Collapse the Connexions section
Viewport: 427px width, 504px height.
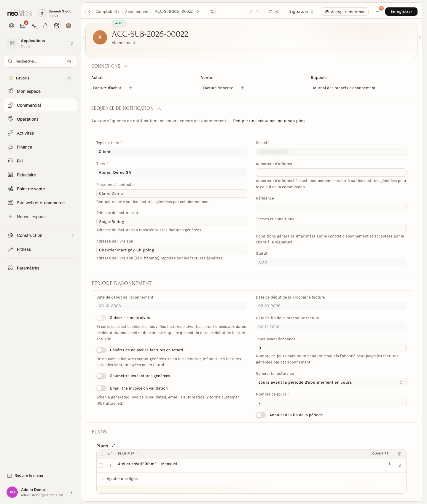pos(126,66)
